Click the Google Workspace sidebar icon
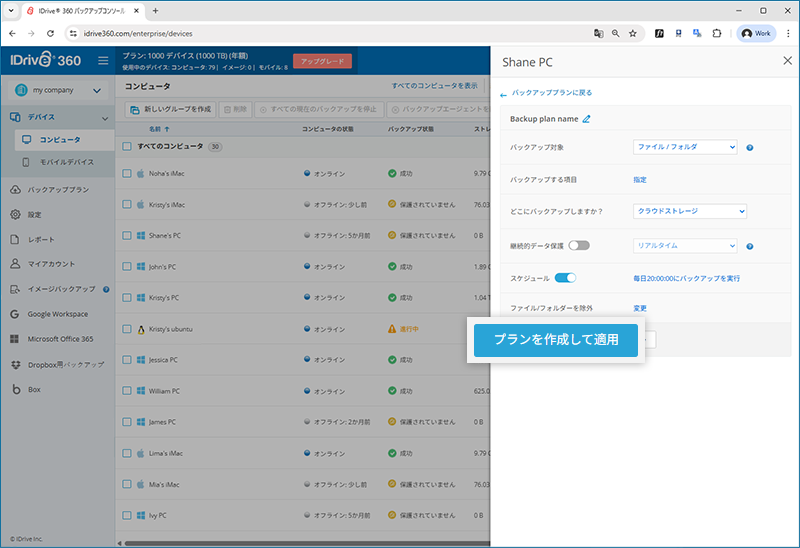800x548 pixels. pos(16,314)
